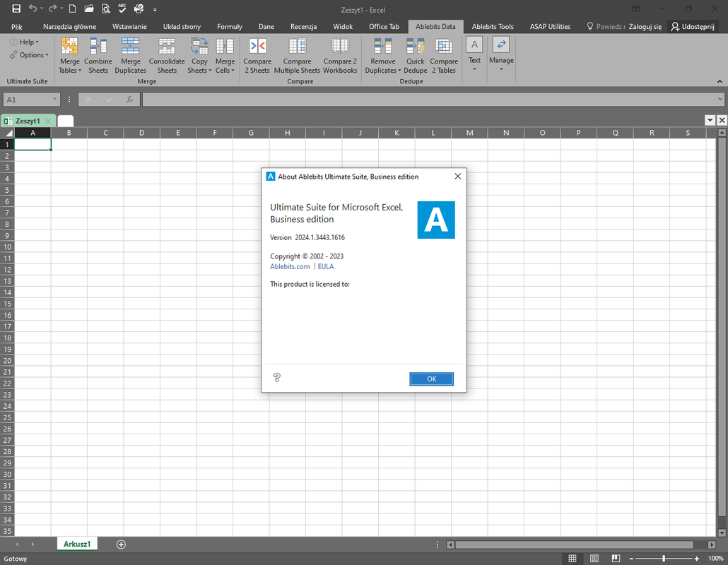Open the Undo history dropdown arrow
728x565 pixels.
pyautogui.click(x=42, y=8)
